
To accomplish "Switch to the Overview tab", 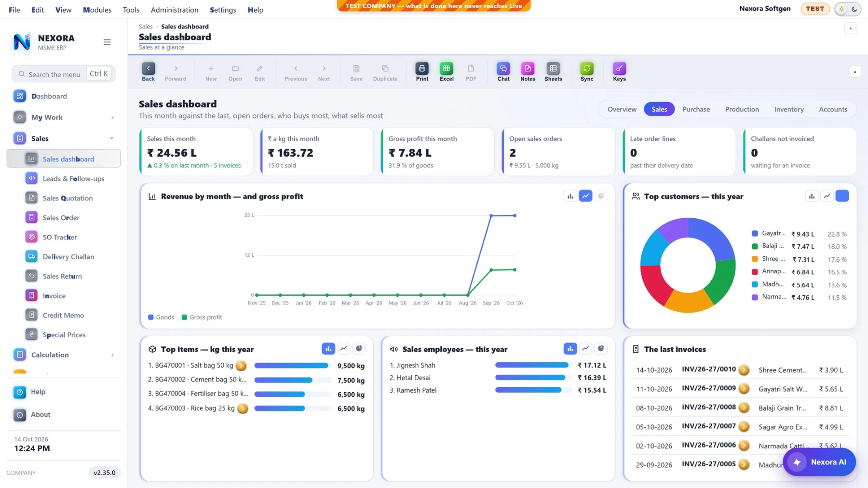I will coord(622,109).
